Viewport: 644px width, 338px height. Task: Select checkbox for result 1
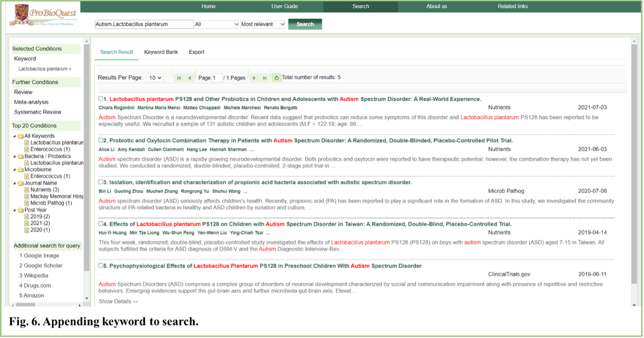(x=101, y=99)
